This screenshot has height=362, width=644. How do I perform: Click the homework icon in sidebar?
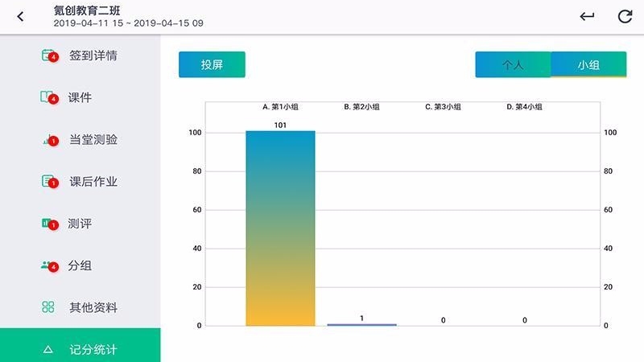[47, 181]
